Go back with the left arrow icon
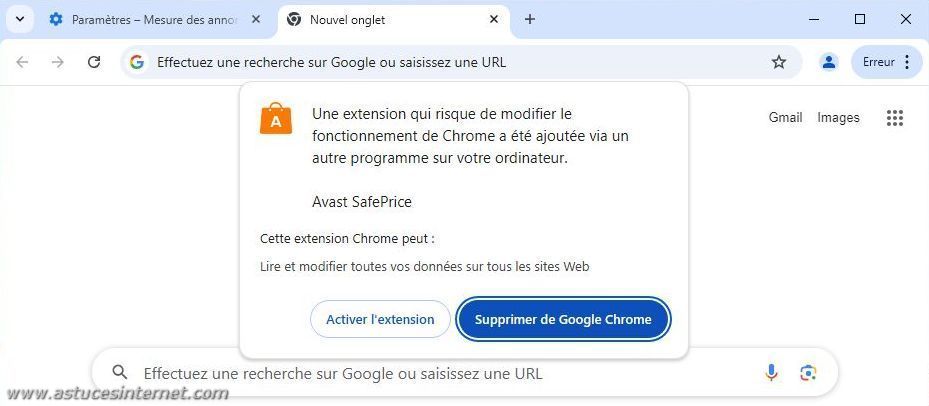This screenshot has height=406, width=929. click(22, 62)
